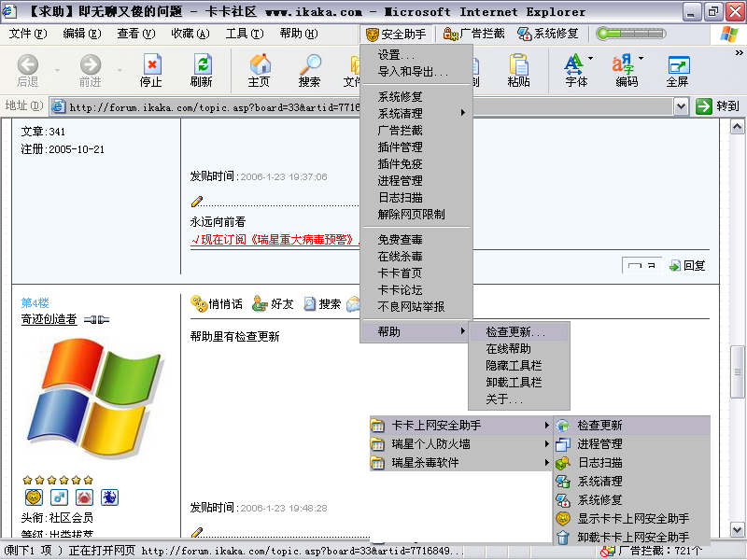Click the 第4楼 floor link
747x560 pixels.
tap(35, 302)
